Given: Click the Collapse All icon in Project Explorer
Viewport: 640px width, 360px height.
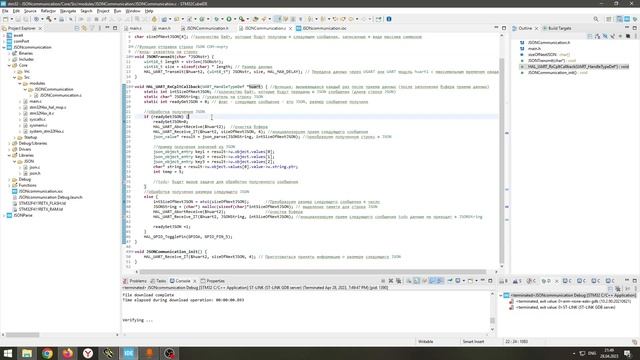Looking at the screenshot, I should tap(77, 28).
